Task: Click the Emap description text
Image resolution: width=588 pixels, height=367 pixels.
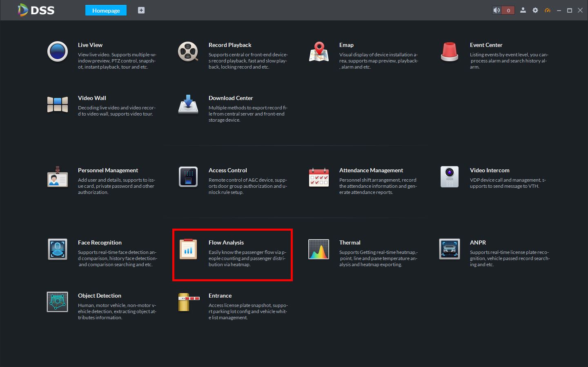Action: [x=379, y=61]
